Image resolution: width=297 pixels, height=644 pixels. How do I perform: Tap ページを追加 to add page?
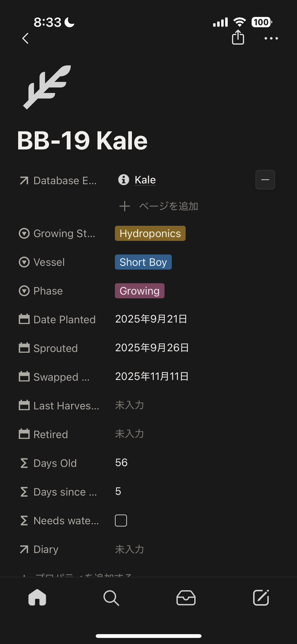click(x=159, y=206)
